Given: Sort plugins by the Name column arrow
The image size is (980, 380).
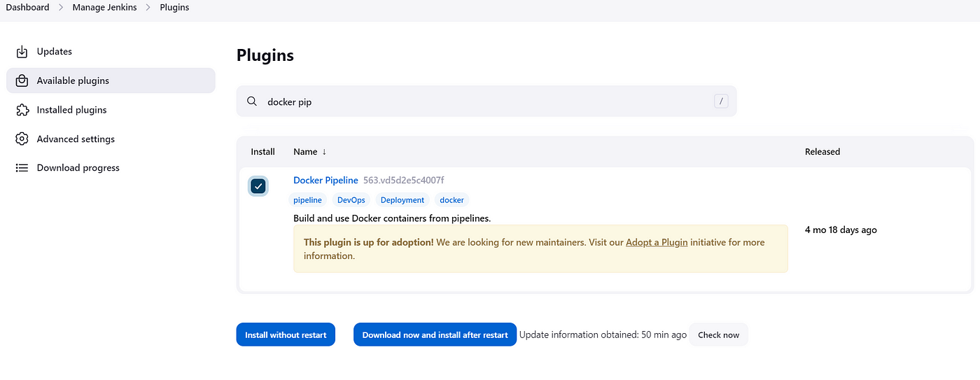Looking at the screenshot, I should click(x=324, y=152).
